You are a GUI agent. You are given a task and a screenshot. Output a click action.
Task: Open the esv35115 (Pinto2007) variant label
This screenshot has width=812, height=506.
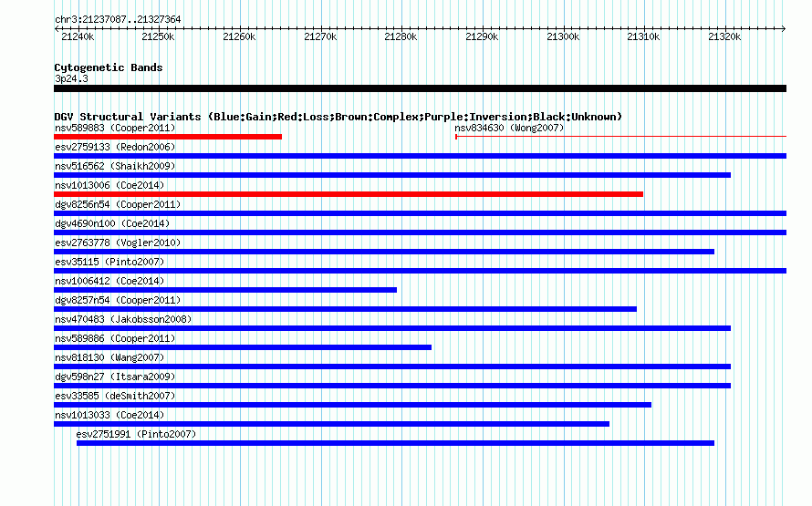[109, 262]
